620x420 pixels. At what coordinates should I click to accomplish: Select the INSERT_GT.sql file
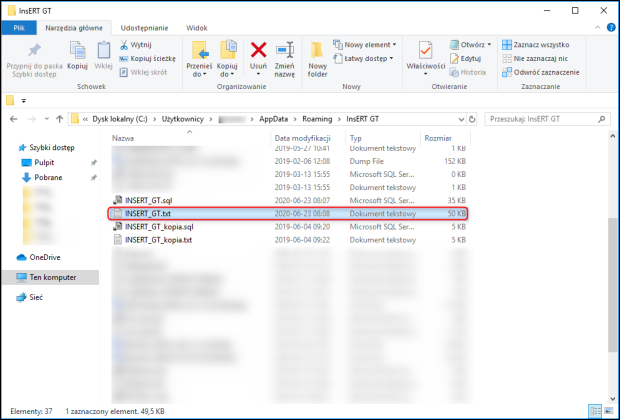288,201
